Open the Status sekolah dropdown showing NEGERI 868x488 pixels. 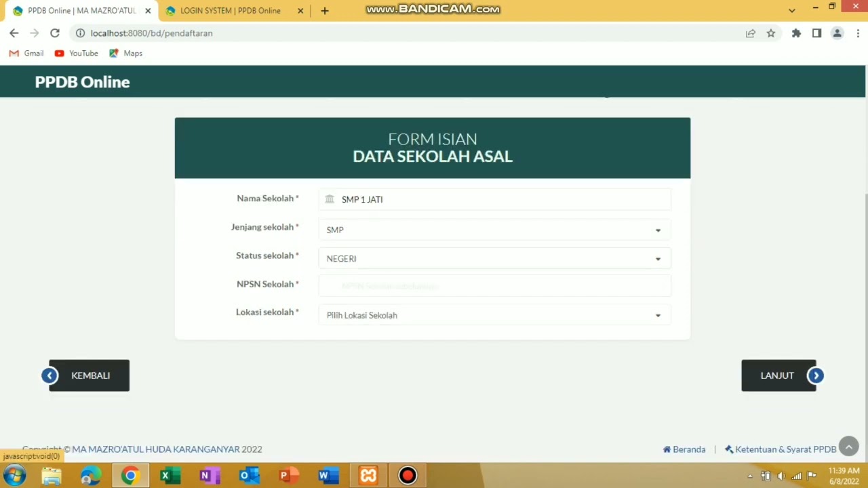point(494,258)
